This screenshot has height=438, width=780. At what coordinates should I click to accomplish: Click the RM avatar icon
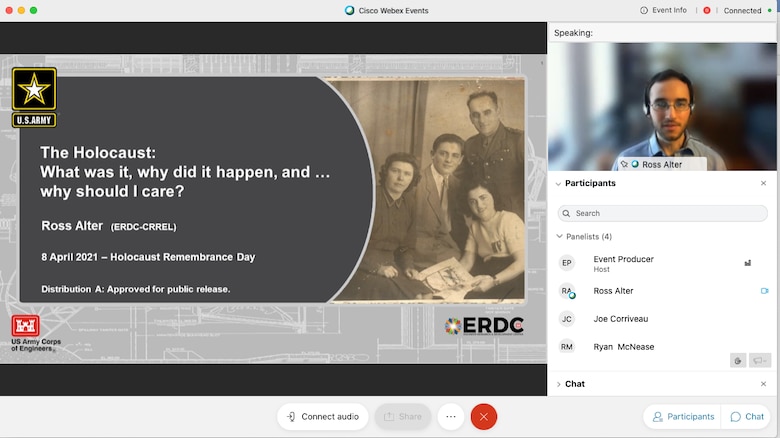pyautogui.click(x=567, y=346)
